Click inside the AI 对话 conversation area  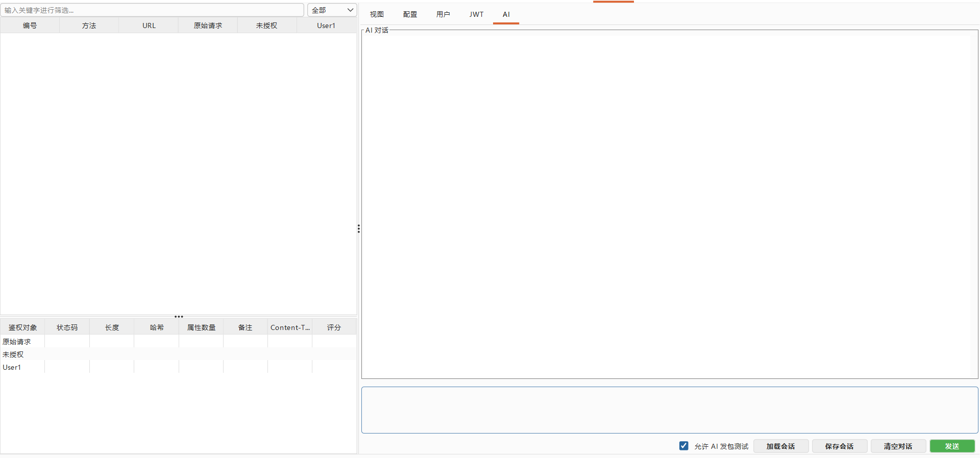tap(670, 204)
